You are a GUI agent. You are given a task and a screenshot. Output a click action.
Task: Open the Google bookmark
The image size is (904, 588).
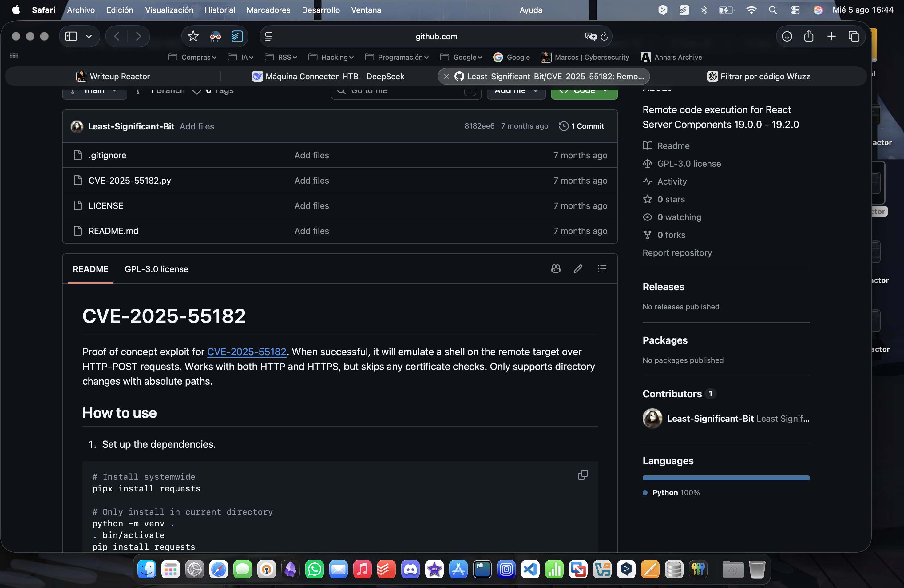coord(512,58)
